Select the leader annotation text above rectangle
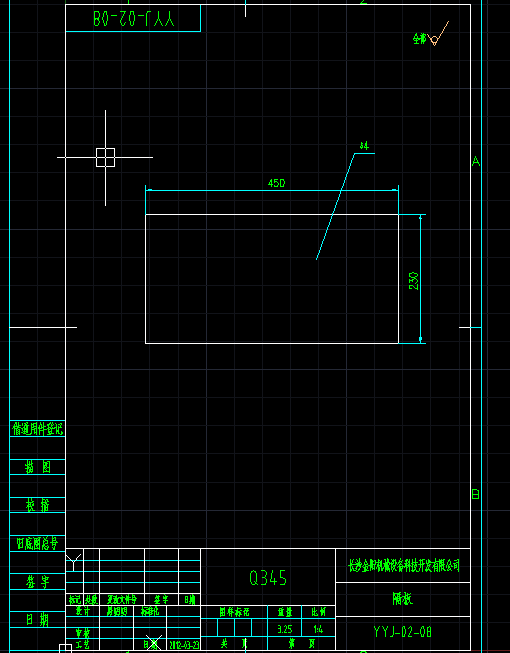 coord(364,146)
